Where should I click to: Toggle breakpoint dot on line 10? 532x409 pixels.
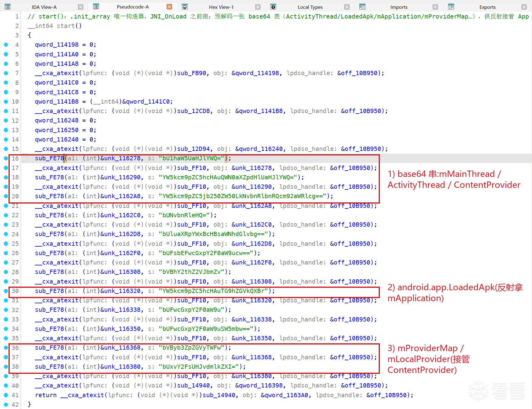click(6, 101)
